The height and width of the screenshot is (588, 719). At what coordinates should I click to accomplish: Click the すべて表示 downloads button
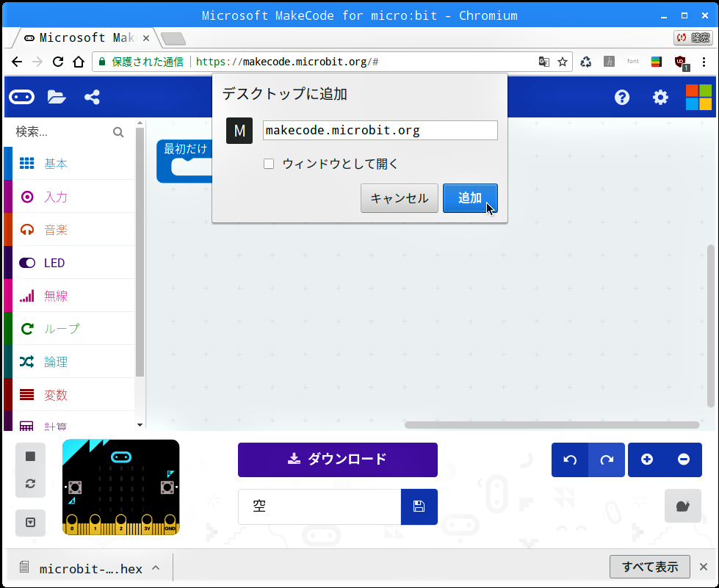click(x=650, y=567)
